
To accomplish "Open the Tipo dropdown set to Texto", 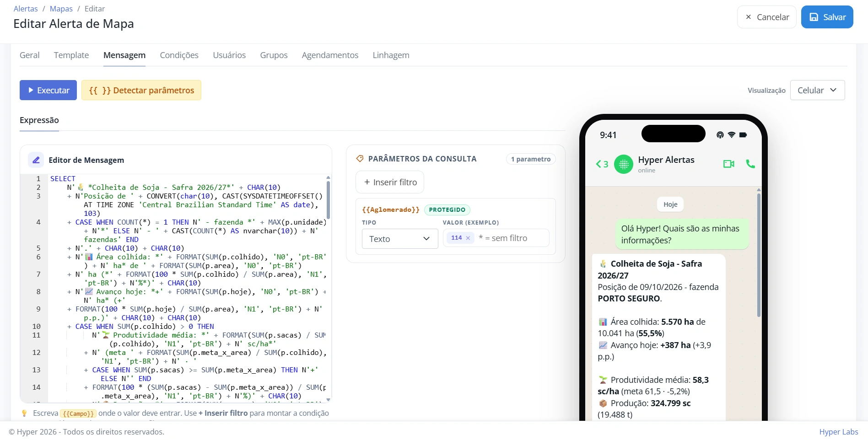I will tap(400, 239).
